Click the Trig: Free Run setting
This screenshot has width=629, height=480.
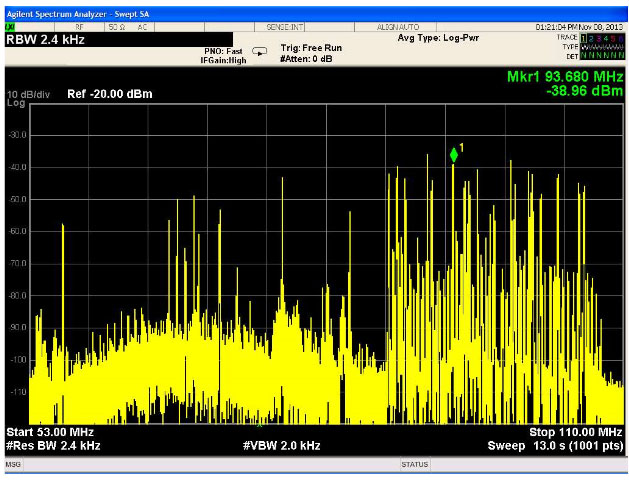[311, 47]
